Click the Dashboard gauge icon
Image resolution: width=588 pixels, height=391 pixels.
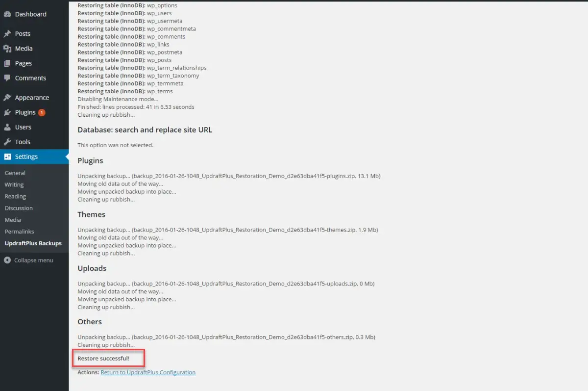(x=7, y=14)
